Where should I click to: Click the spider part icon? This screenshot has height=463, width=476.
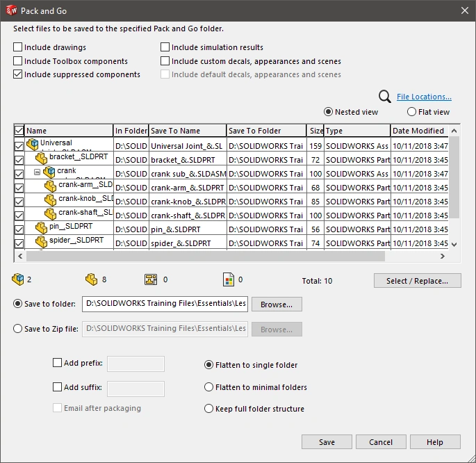[x=41, y=241]
